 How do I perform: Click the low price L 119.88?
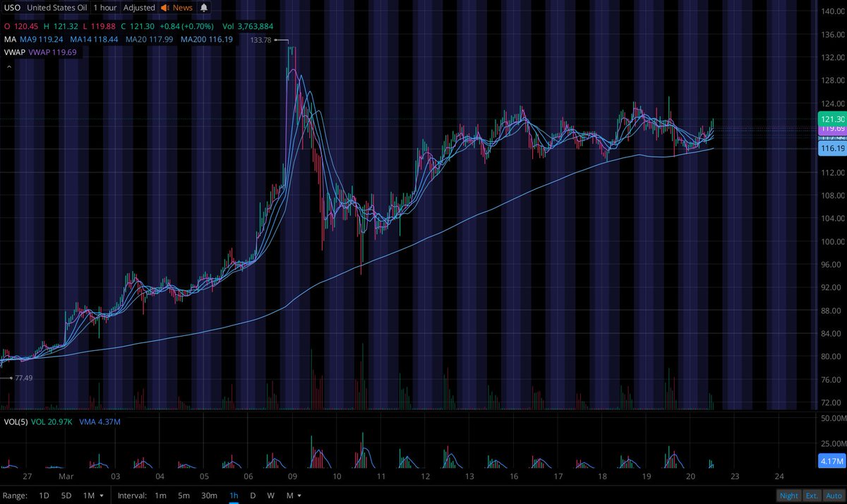point(98,27)
